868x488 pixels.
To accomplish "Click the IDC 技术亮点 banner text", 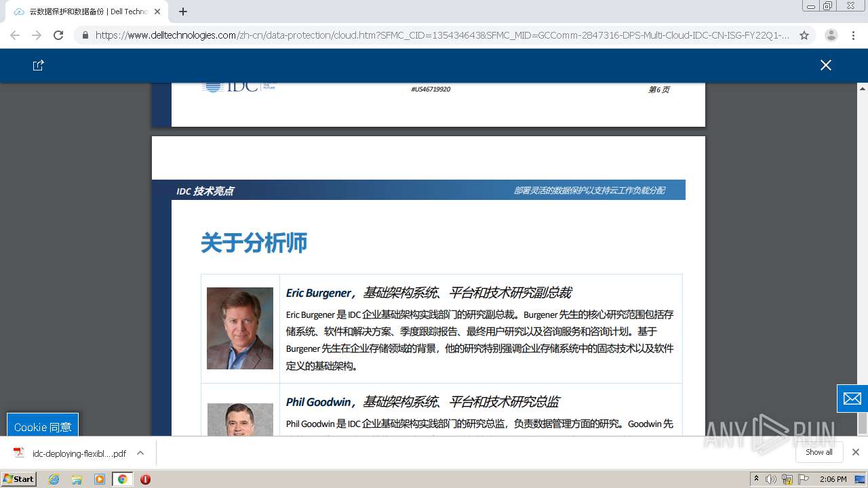I will pos(205,191).
